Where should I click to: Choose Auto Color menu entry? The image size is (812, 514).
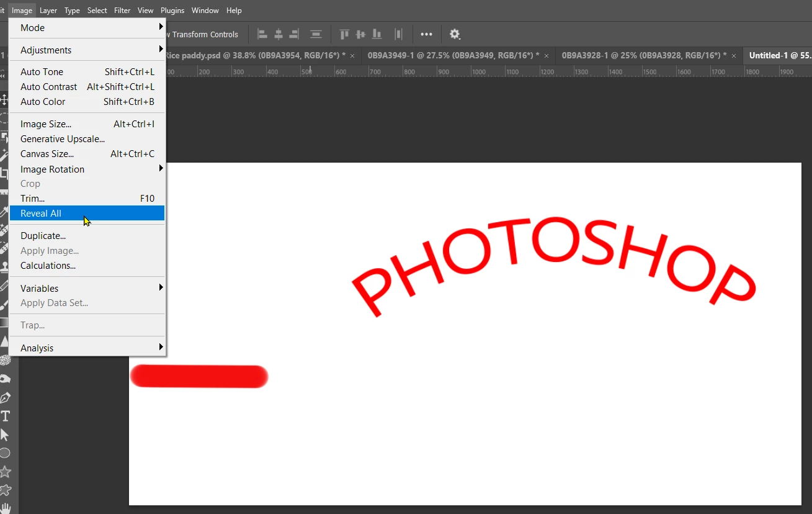point(87,101)
